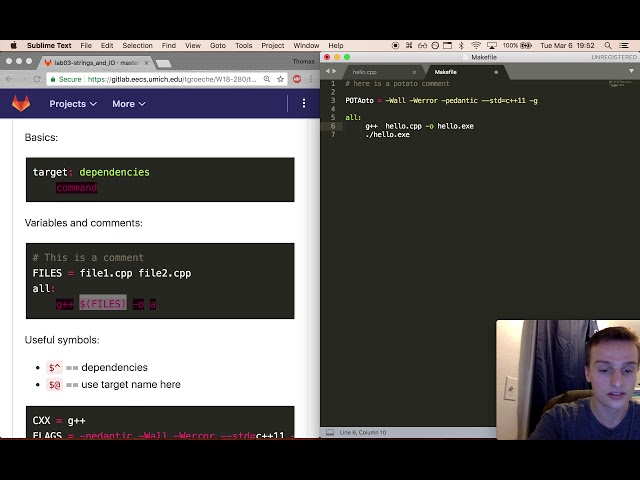Open the Apple menu
640x480 pixels.
[13, 46]
